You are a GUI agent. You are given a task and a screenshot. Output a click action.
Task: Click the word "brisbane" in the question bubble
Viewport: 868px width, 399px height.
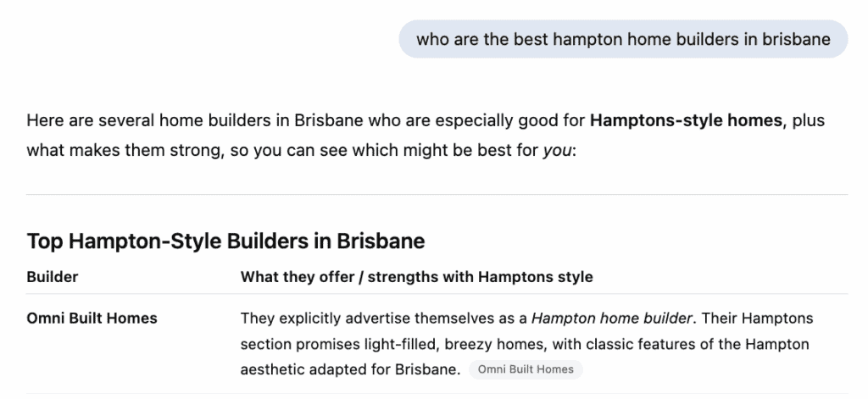(x=798, y=40)
